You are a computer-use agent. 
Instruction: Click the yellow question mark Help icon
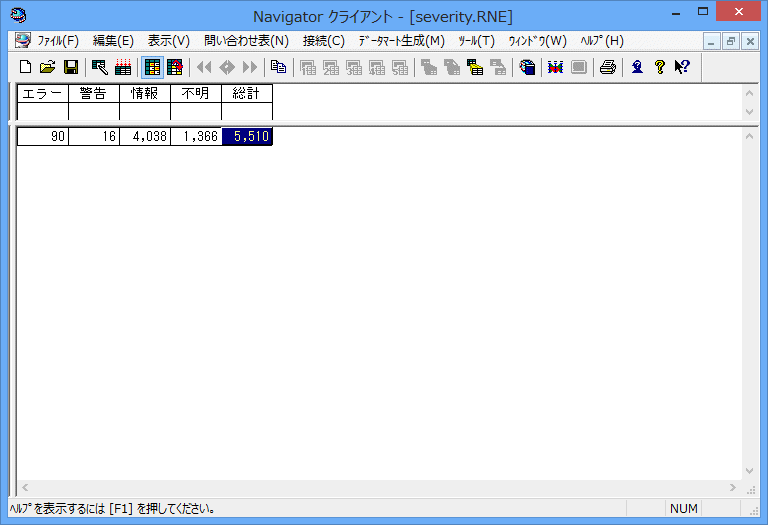660,67
